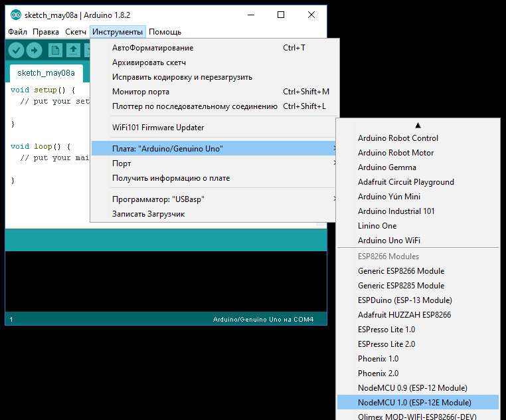The width and height of the screenshot is (506, 420).
Task: Open the Файл menu
Action: tap(17, 32)
